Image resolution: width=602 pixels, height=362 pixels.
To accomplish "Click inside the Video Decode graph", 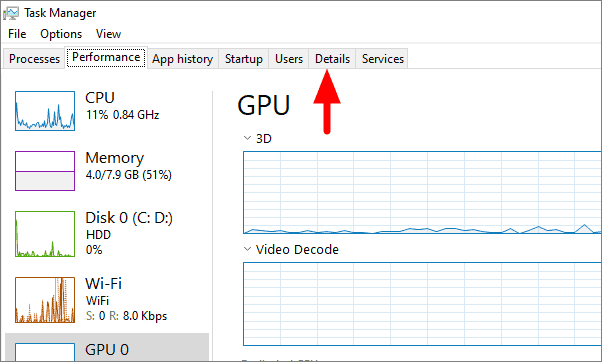I will (x=422, y=304).
